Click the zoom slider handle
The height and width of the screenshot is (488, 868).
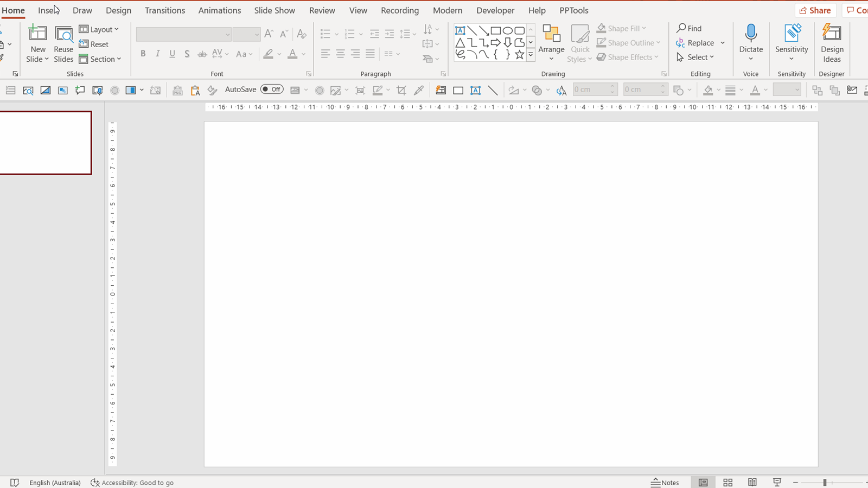click(x=824, y=482)
